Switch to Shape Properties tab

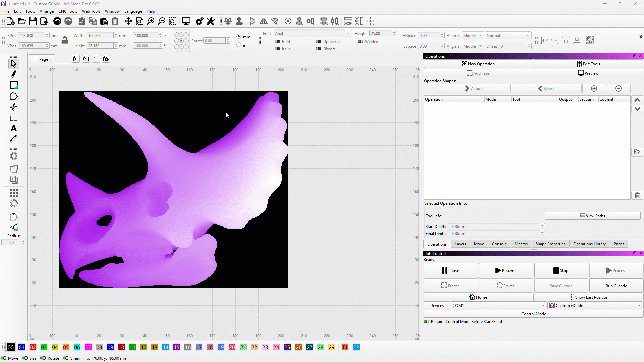coord(550,244)
